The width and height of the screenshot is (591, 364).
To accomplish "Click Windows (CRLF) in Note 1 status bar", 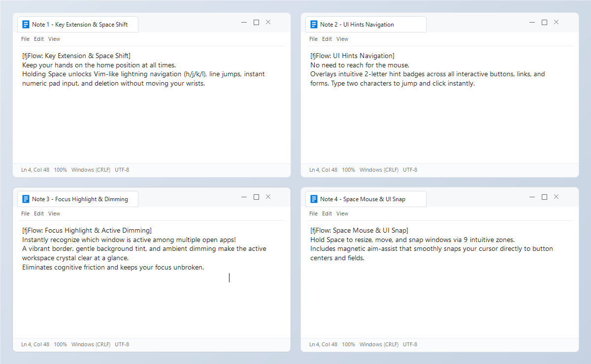I will [x=91, y=170].
